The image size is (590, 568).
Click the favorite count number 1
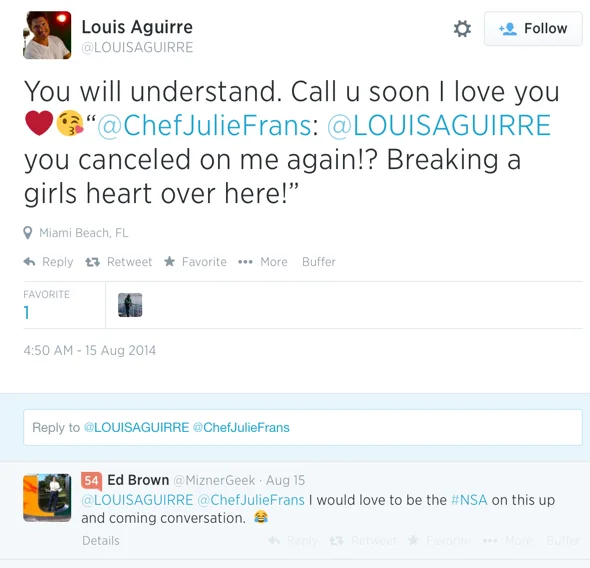coord(26,313)
